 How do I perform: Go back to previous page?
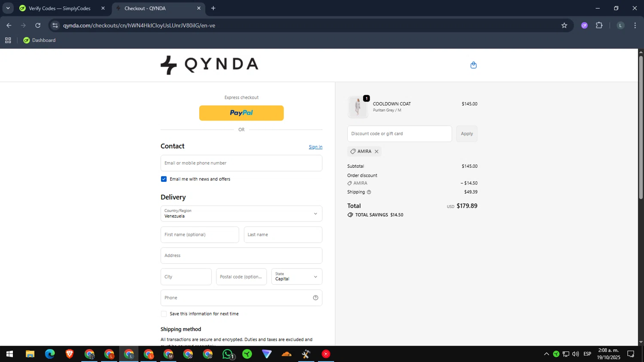click(x=9, y=25)
